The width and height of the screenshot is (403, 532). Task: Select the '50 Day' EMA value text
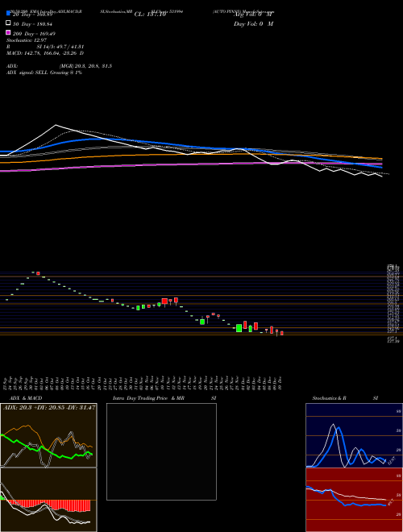tap(32, 24)
